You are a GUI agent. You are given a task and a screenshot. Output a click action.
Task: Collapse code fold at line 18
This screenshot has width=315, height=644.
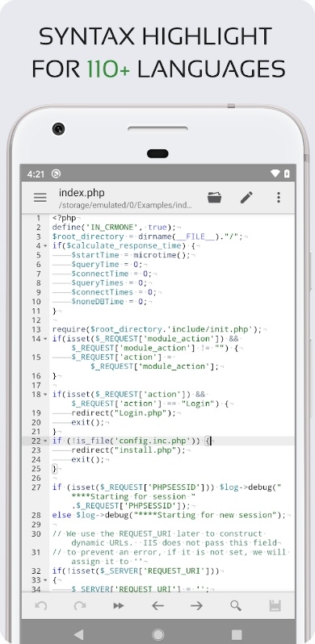tap(45, 395)
